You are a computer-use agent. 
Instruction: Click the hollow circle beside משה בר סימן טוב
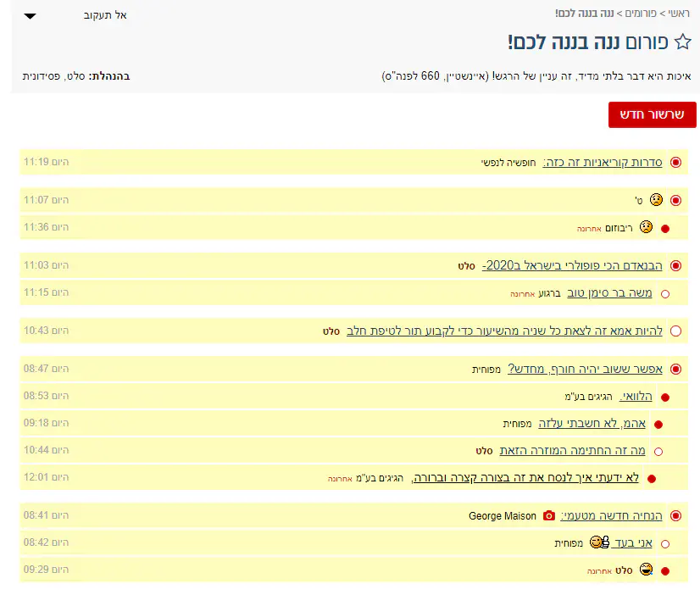(664, 294)
